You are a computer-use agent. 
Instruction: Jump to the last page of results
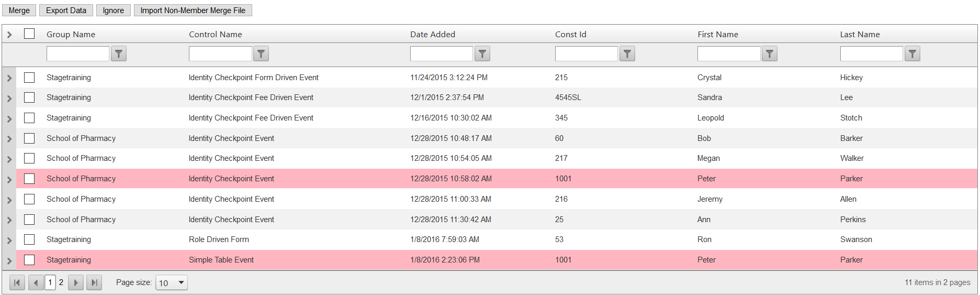[x=94, y=282]
